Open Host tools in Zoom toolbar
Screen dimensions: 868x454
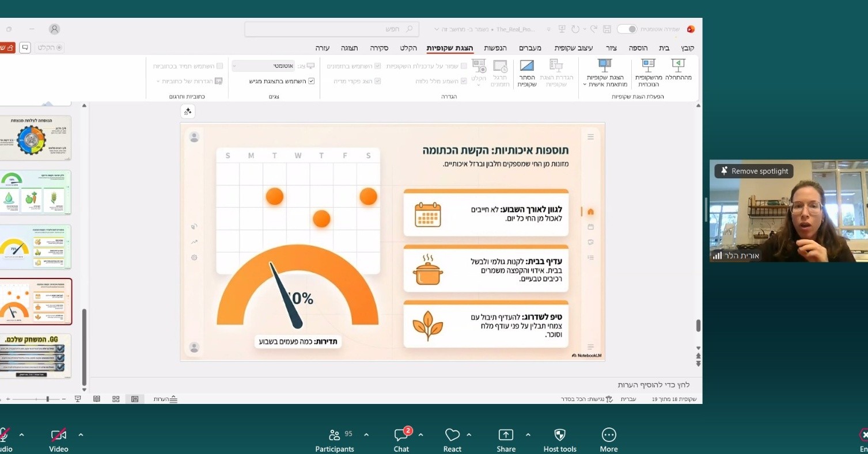[559, 440]
